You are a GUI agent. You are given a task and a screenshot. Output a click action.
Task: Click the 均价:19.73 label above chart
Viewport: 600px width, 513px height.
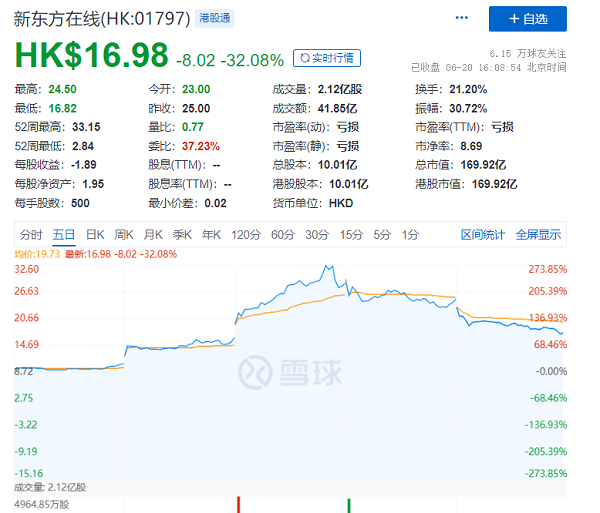tap(37, 254)
